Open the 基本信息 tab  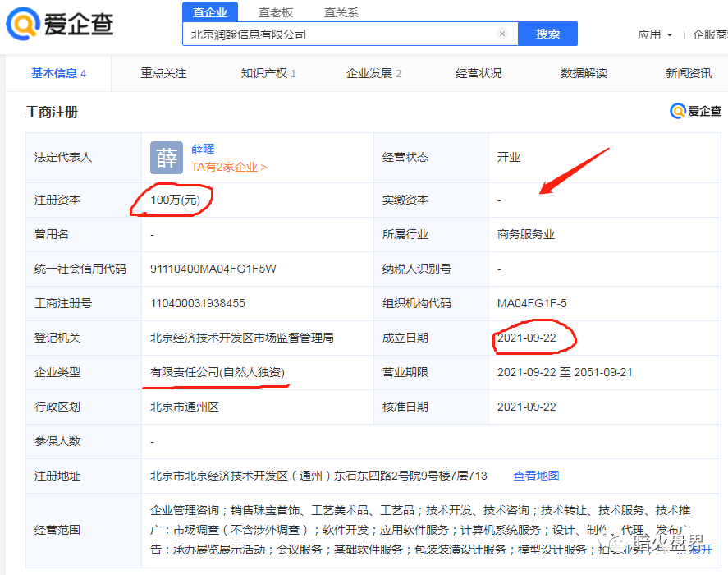click(x=58, y=73)
